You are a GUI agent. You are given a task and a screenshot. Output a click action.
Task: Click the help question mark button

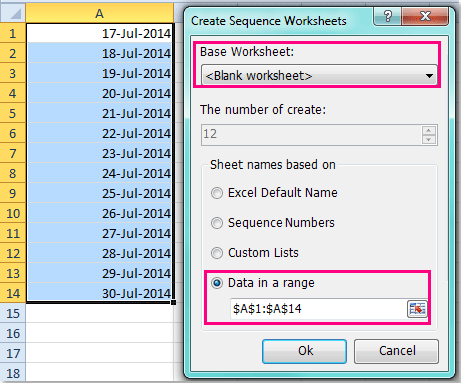[x=388, y=16]
